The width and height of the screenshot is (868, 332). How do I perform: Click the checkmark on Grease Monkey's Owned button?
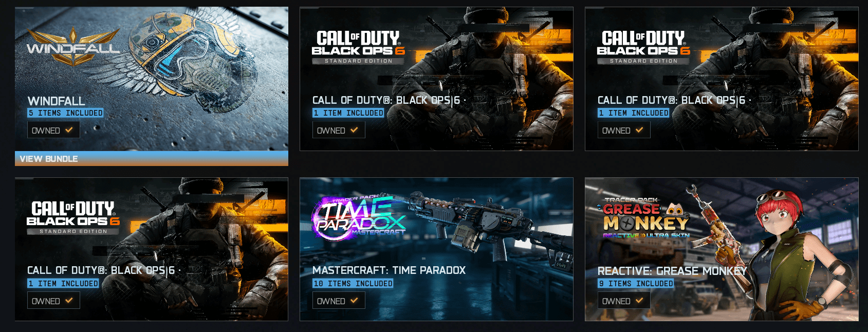point(639,301)
